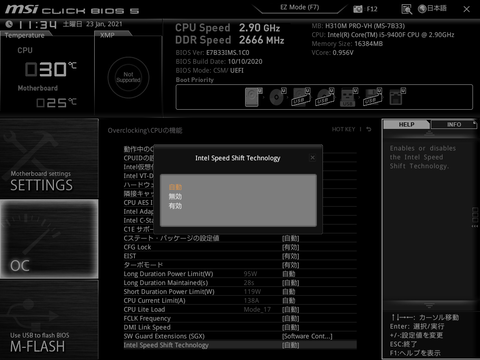The width and height of the screenshot is (480, 360).
Task: Open CFG Lock [有効] value dropdown
Action: pyautogui.click(x=290, y=247)
